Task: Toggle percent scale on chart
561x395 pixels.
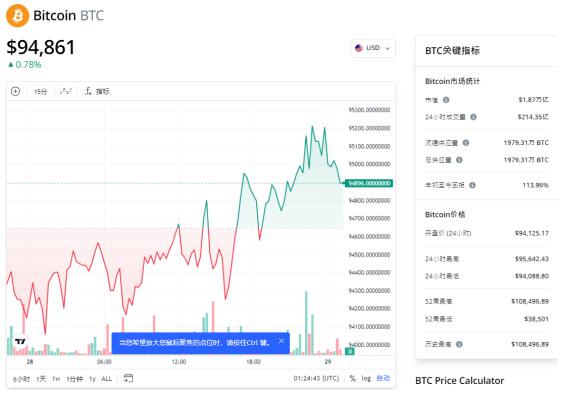Action: coord(353,378)
